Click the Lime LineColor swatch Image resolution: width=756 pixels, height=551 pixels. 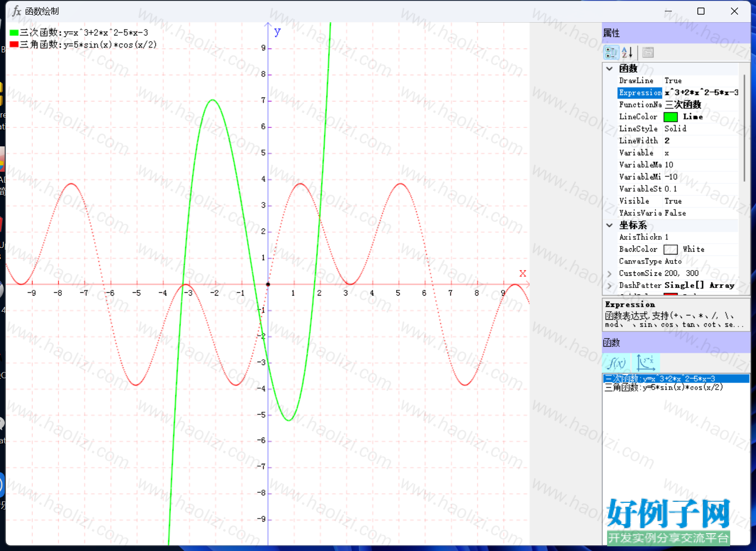point(670,117)
